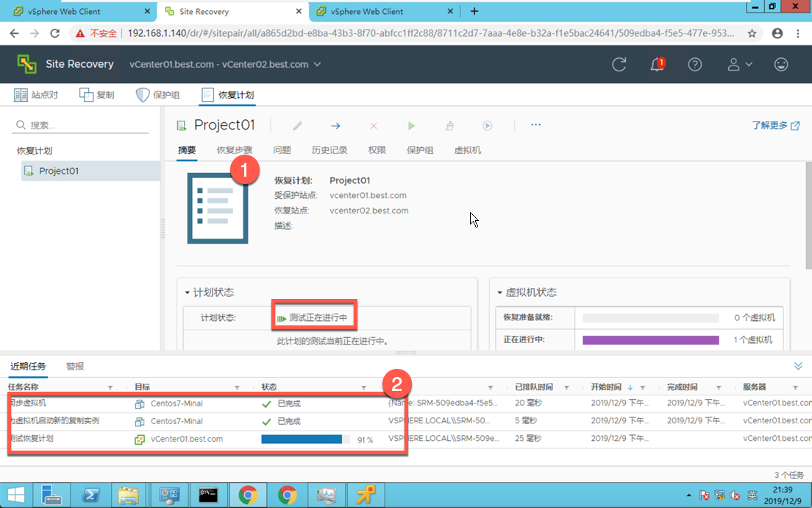Click Centos7-Minal target in 同步虚拟机 row
Image resolution: width=812 pixels, height=508 pixels.
coord(177,403)
